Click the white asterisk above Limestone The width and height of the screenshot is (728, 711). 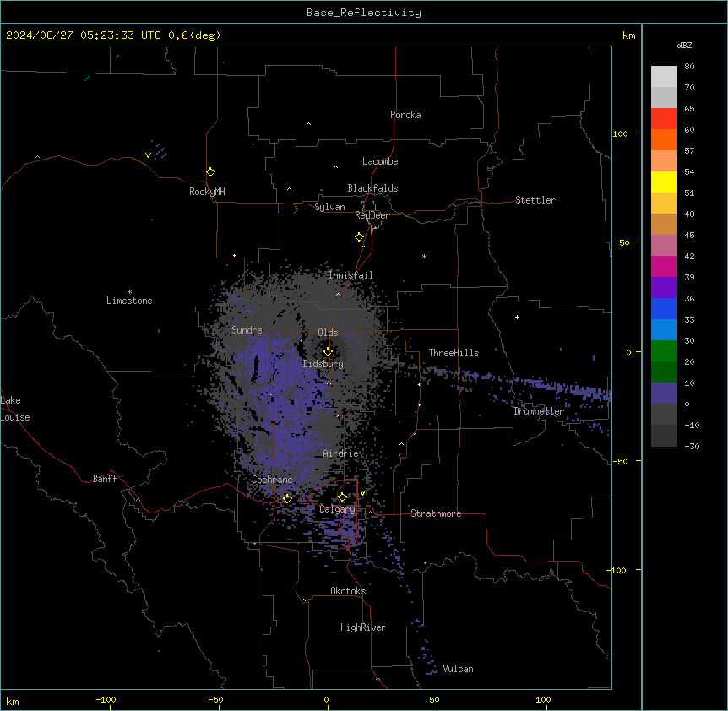point(129,292)
